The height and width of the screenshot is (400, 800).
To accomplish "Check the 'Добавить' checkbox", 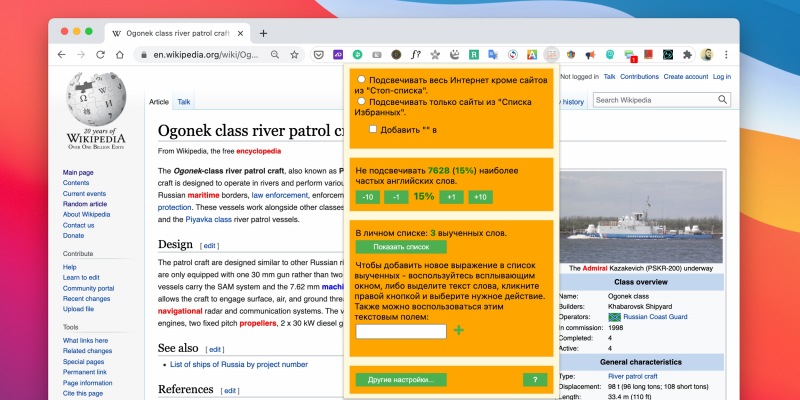I will 373,129.
